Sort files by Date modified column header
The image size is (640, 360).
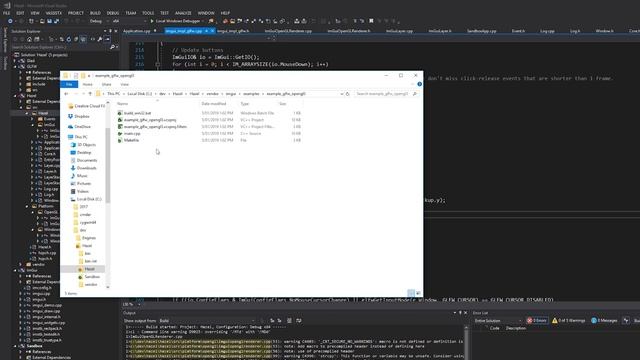(213, 104)
